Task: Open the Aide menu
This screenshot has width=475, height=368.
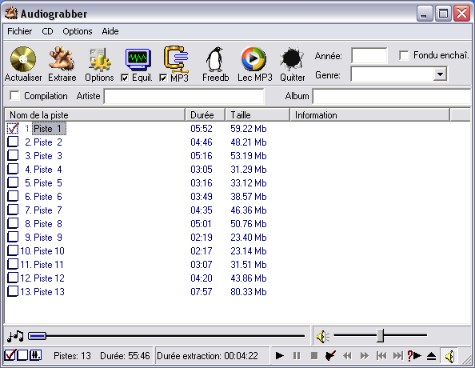Action: tap(110, 31)
